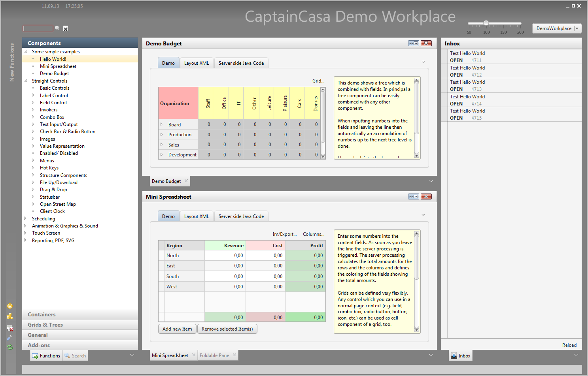The image size is (588, 376).
Task: Click the search input field at top left
Action: [38, 28]
